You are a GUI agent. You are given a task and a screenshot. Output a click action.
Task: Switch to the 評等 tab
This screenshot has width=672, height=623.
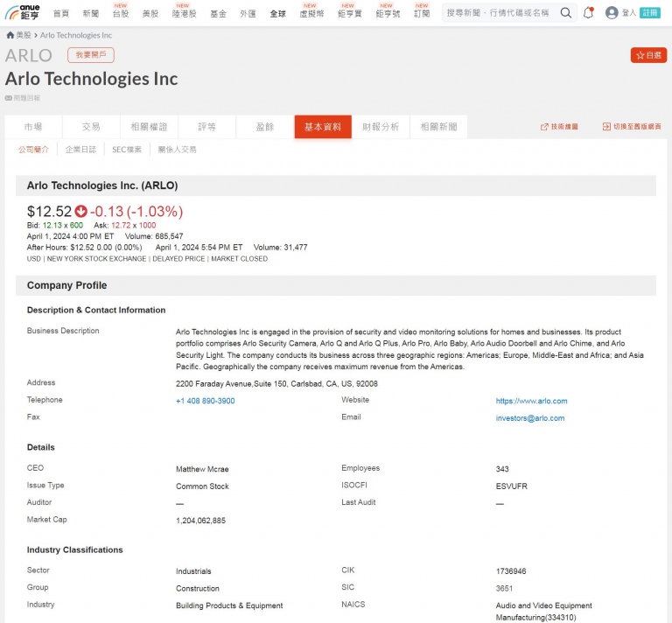[x=207, y=127]
